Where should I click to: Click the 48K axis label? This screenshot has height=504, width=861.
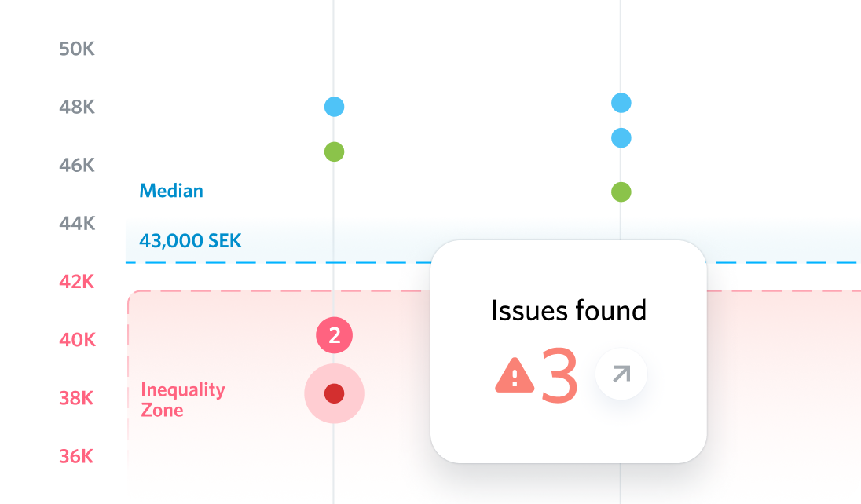click(x=77, y=107)
